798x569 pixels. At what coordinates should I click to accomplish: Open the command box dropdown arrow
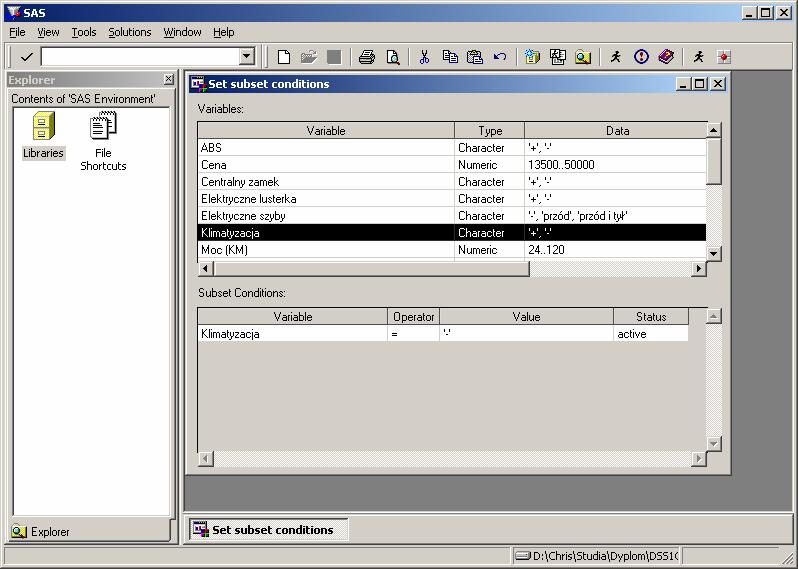pos(247,56)
